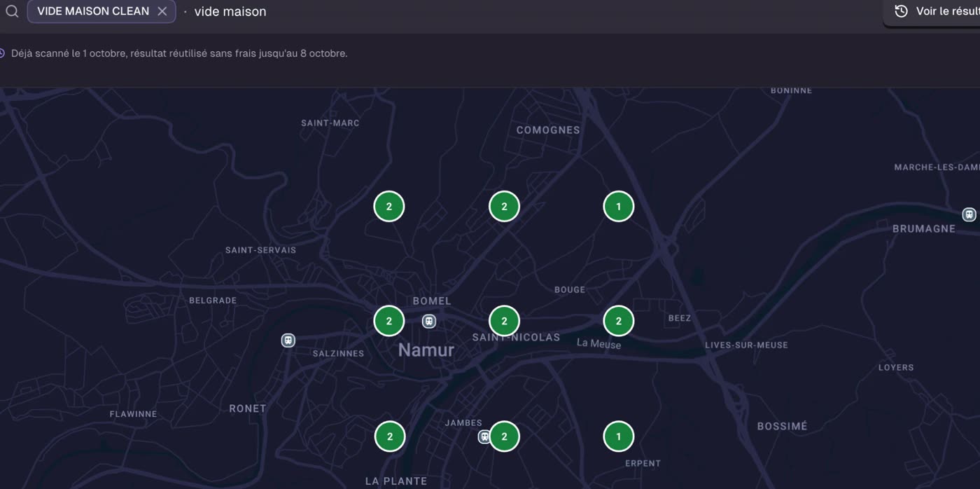Click the marker 2 below Saint-Marc
Screen dimensions: 980x489
coord(389,206)
